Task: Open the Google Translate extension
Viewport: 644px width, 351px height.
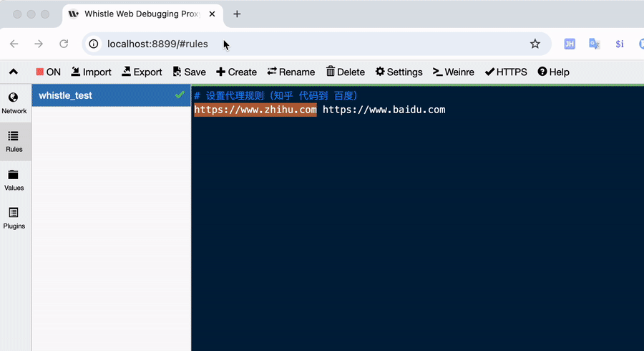Action: (595, 44)
